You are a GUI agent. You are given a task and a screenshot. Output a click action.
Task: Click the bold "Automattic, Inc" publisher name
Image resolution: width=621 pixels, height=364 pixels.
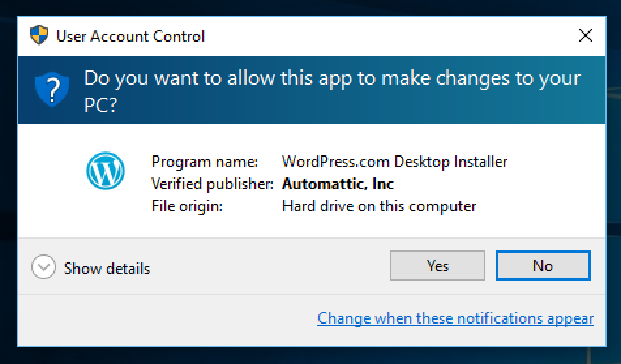(x=338, y=184)
